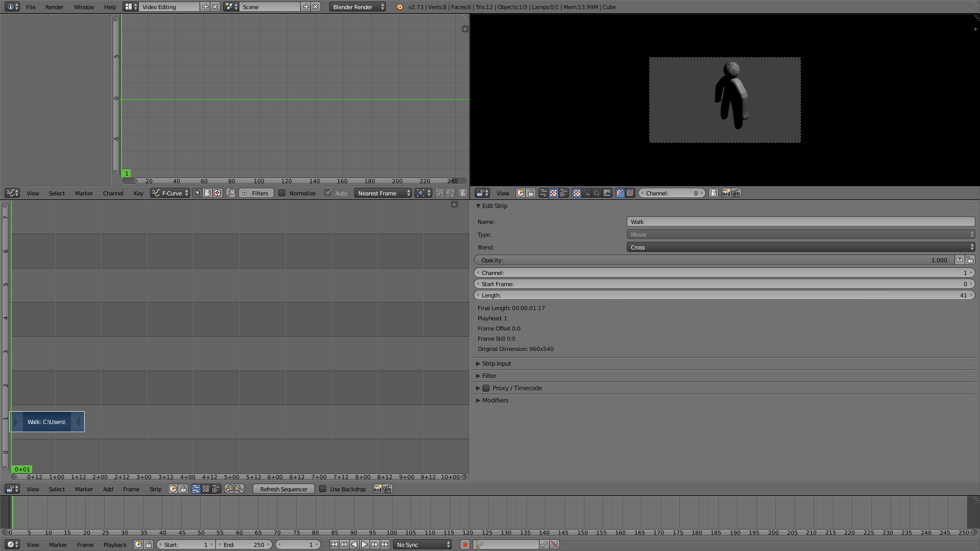This screenshot has height=551, width=980.
Task: Click the Refresh Sequencer button
Action: click(283, 489)
